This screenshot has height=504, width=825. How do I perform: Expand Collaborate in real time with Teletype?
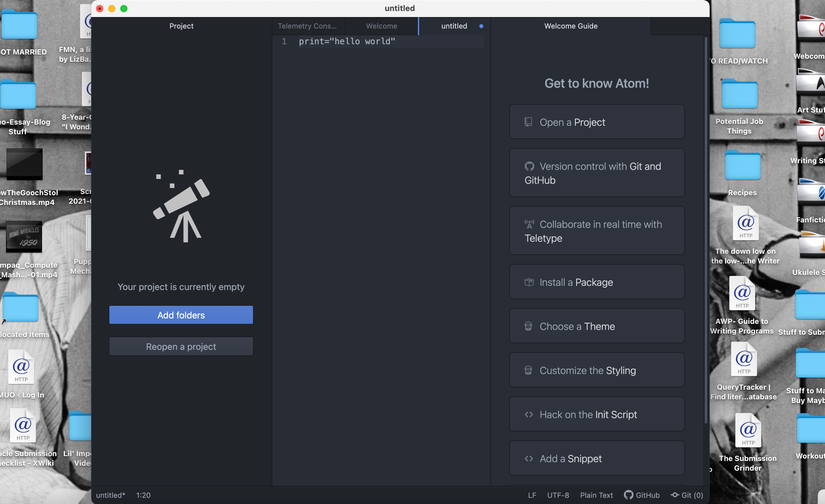coord(597,231)
